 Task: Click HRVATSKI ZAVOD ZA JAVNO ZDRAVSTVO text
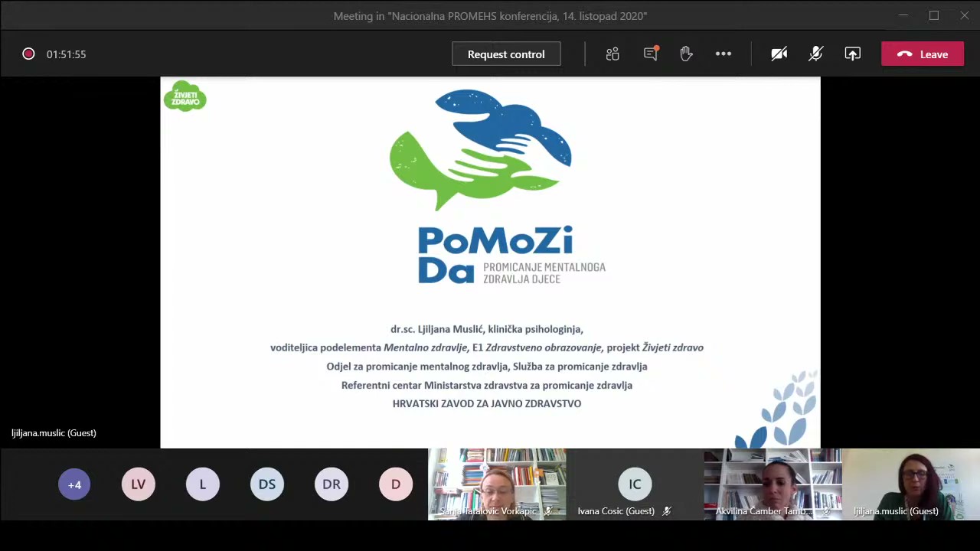[x=487, y=403]
